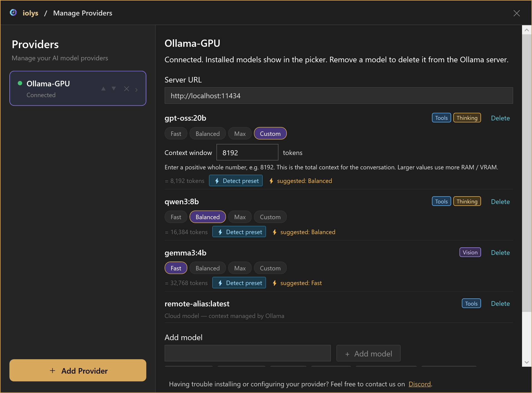Click the Add Provider button
This screenshot has height=393, width=532.
tap(78, 370)
